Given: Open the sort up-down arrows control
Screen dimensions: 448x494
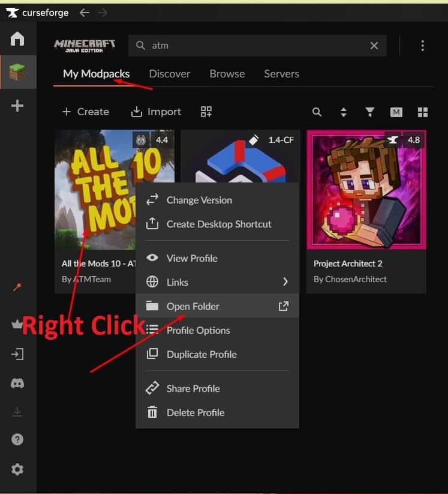Looking at the screenshot, I should [344, 112].
